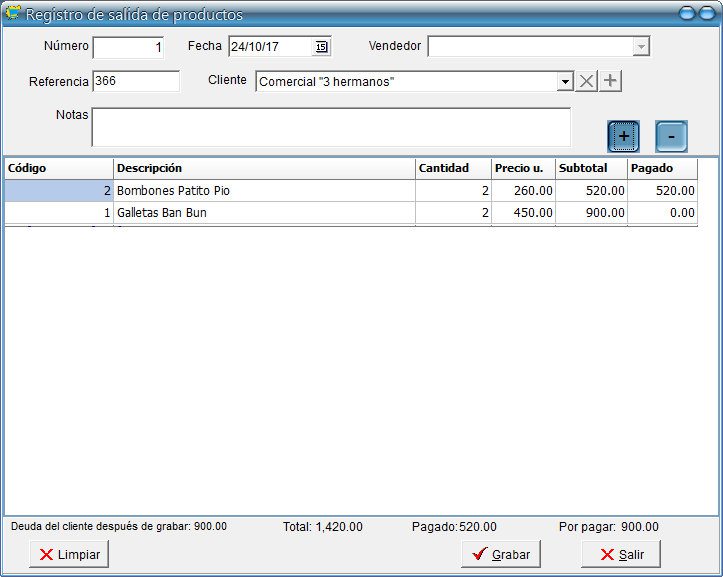Click "Deuda del cliente después de grabar" text
723x577 pixels.
coord(100,526)
